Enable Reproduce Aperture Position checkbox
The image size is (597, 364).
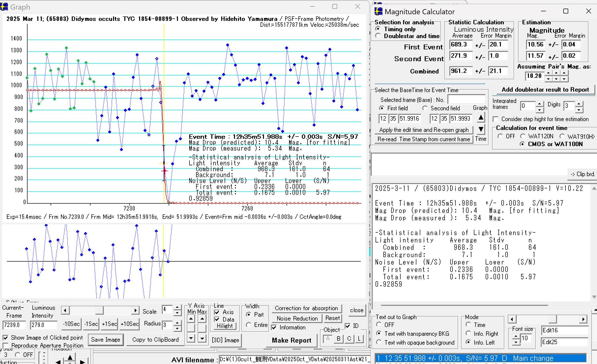[x=6, y=346]
